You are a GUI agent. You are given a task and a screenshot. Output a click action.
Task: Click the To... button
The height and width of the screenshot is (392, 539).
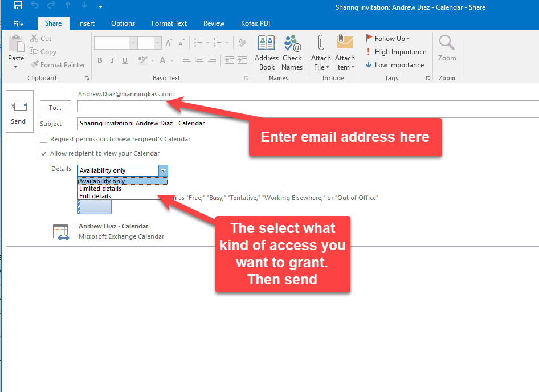[55, 108]
